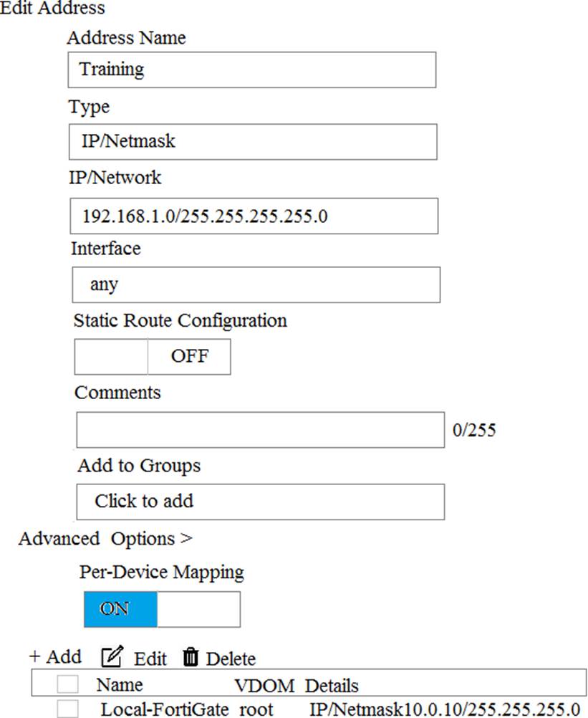The image size is (588, 718).
Task: Click the Delete trash can icon
Action: pos(191,657)
